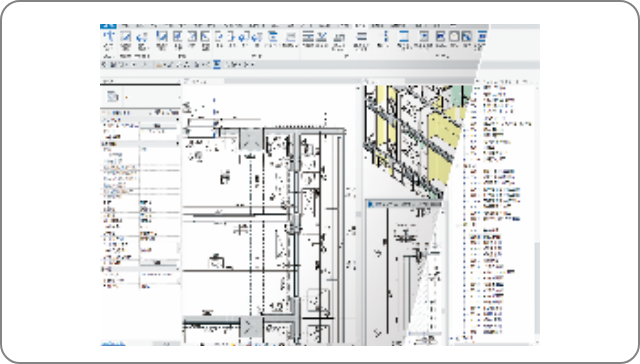Click the Edit Type icon in the Properties palette
This screenshot has width=640, height=364.
pyautogui.click(x=158, y=112)
